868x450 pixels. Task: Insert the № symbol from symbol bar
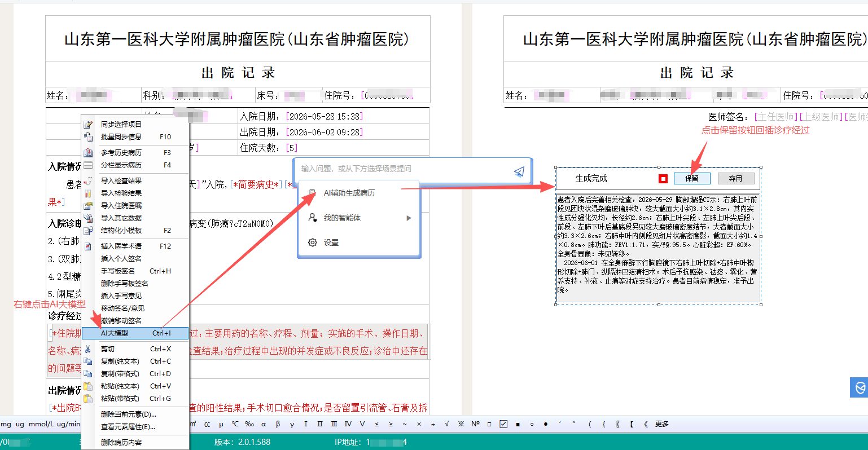click(475, 424)
